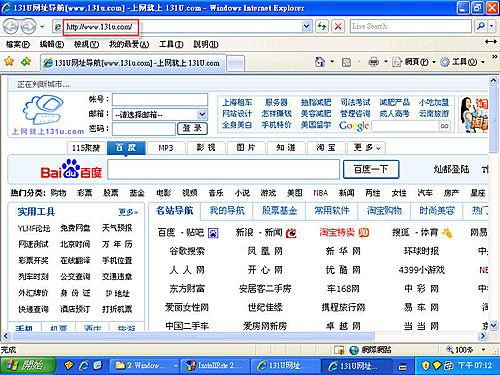The image size is (500, 375).
Task: Open the 編輯(E) menu
Action: pos(52,44)
